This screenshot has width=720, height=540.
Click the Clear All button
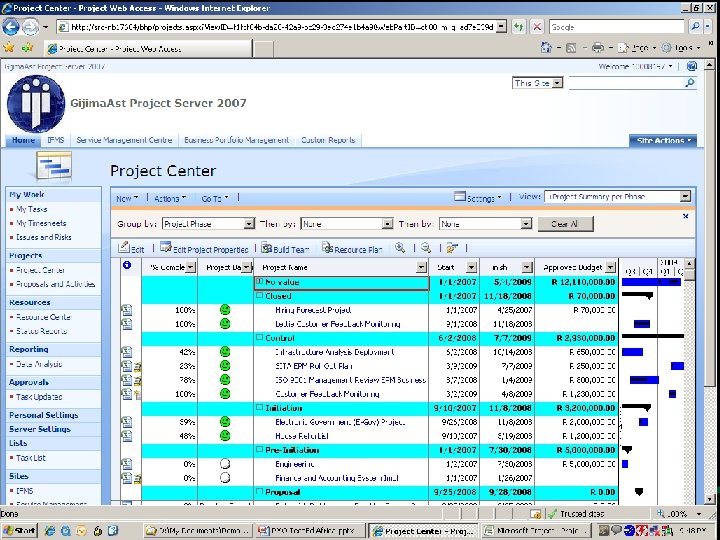(x=565, y=224)
